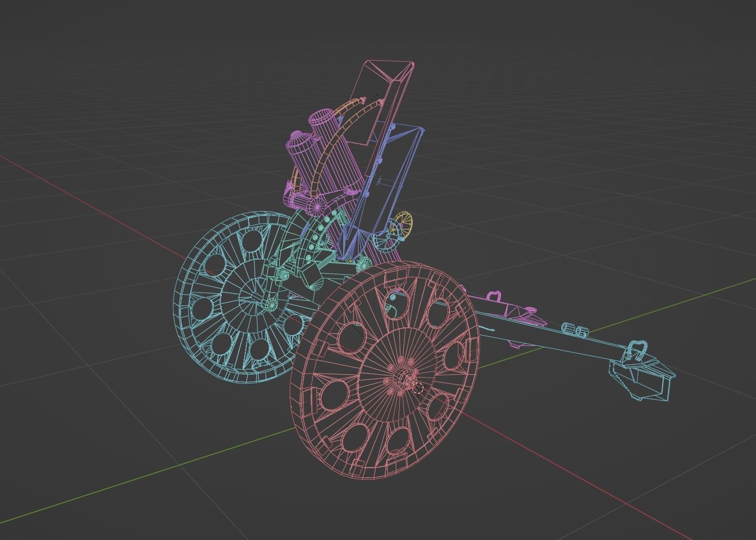
Task: Select the yellow handwheel mesh
Action: [403, 225]
